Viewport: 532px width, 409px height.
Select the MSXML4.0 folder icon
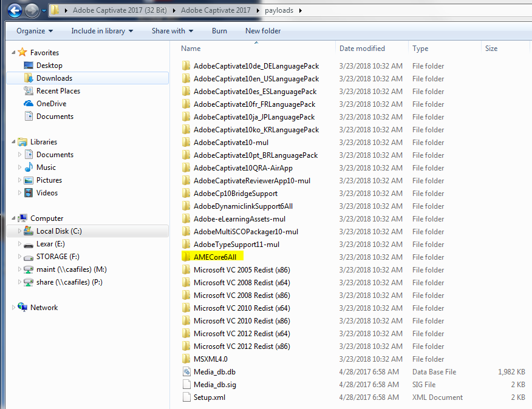pyautogui.click(x=186, y=359)
